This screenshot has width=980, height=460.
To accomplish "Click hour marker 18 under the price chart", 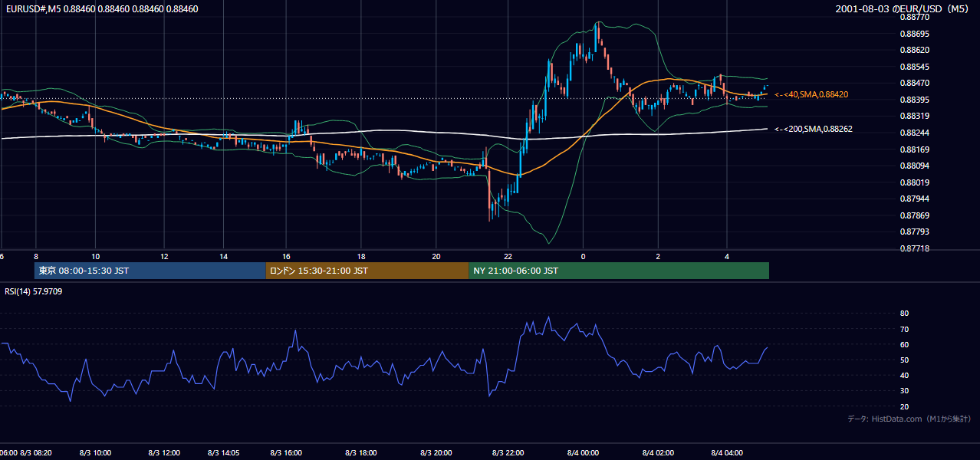I will tap(361, 256).
